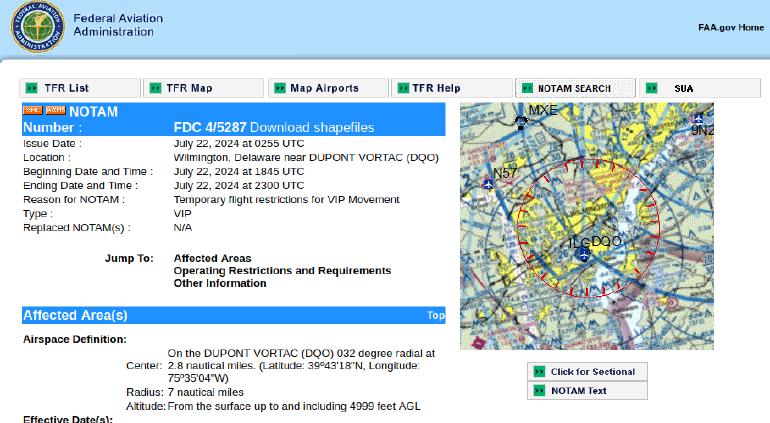Click the ILG airport symbol on the map

pyautogui.click(x=583, y=254)
